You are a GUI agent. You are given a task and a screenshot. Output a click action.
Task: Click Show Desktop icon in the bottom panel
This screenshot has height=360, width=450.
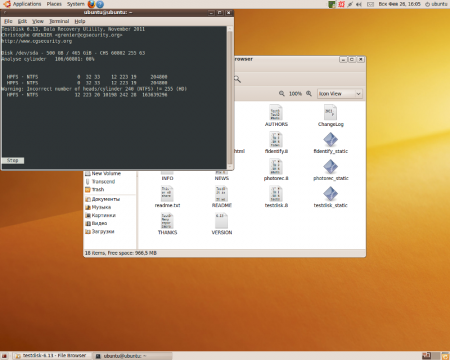[4, 356]
